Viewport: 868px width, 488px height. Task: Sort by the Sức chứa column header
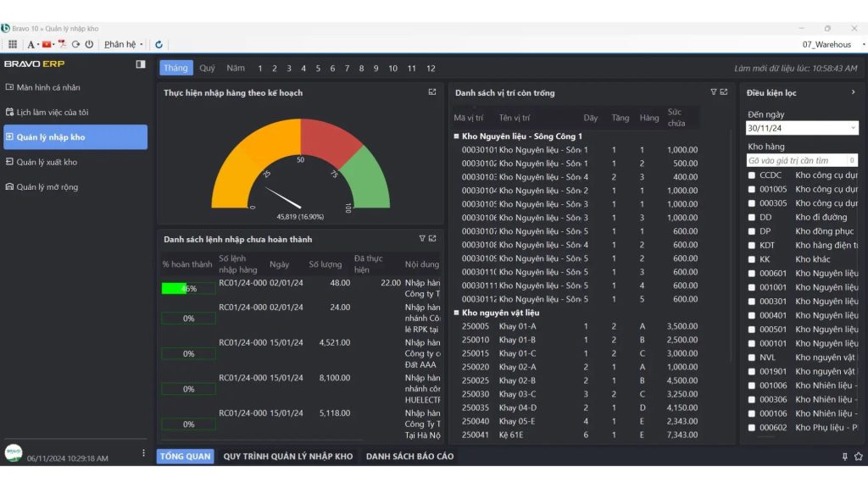point(676,117)
